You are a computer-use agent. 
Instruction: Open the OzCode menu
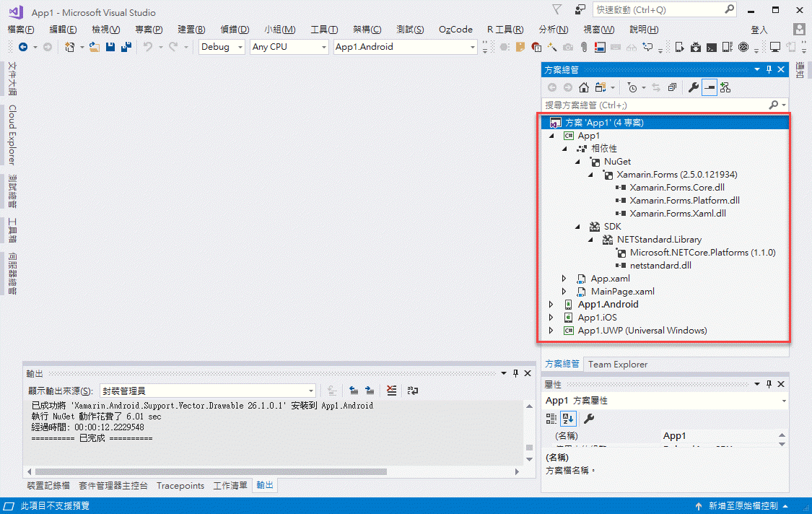click(455, 30)
